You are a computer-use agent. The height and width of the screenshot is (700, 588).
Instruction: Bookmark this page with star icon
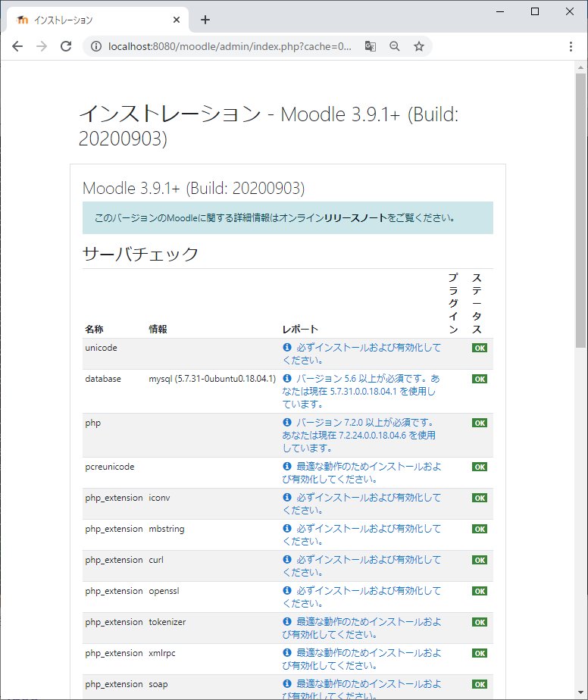[x=419, y=46]
